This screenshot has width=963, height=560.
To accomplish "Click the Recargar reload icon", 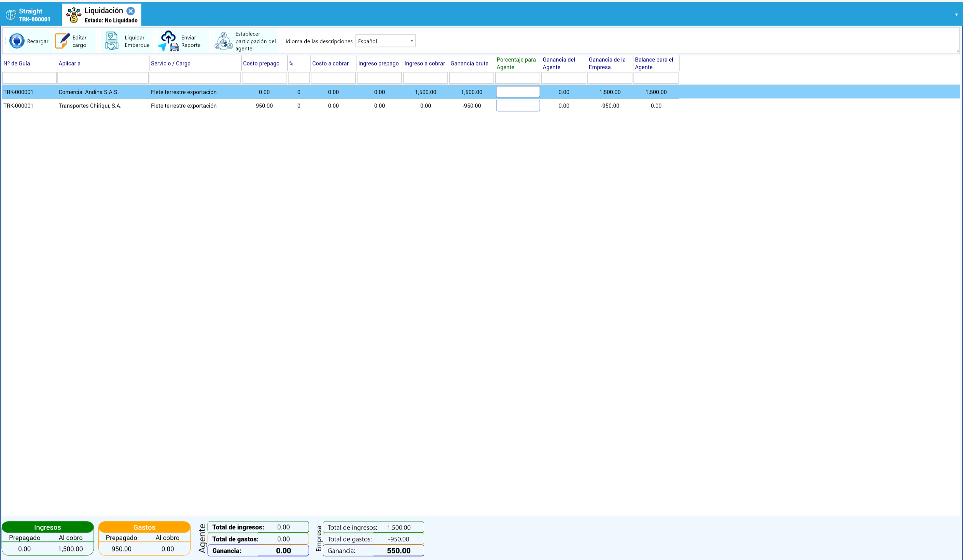I will point(17,41).
